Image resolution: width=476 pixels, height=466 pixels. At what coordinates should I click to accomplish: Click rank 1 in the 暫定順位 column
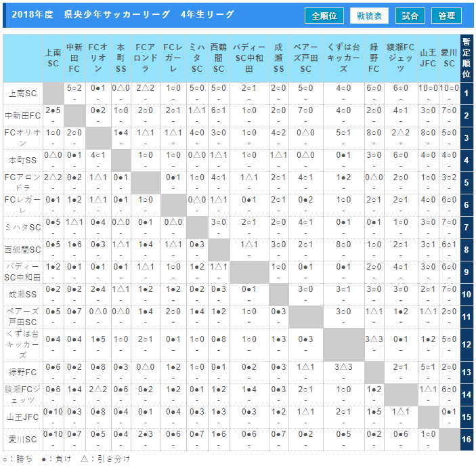click(467, 93)
